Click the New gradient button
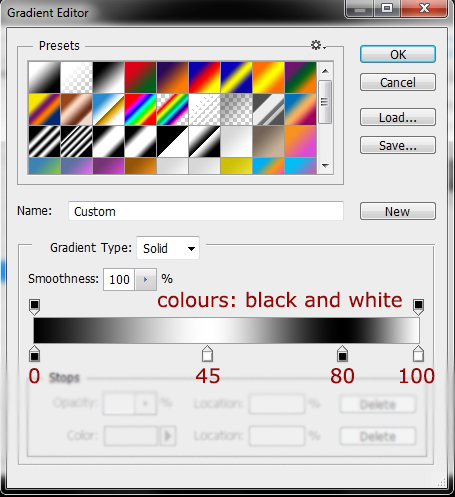455x497 pixels. (x=398, y=211)
